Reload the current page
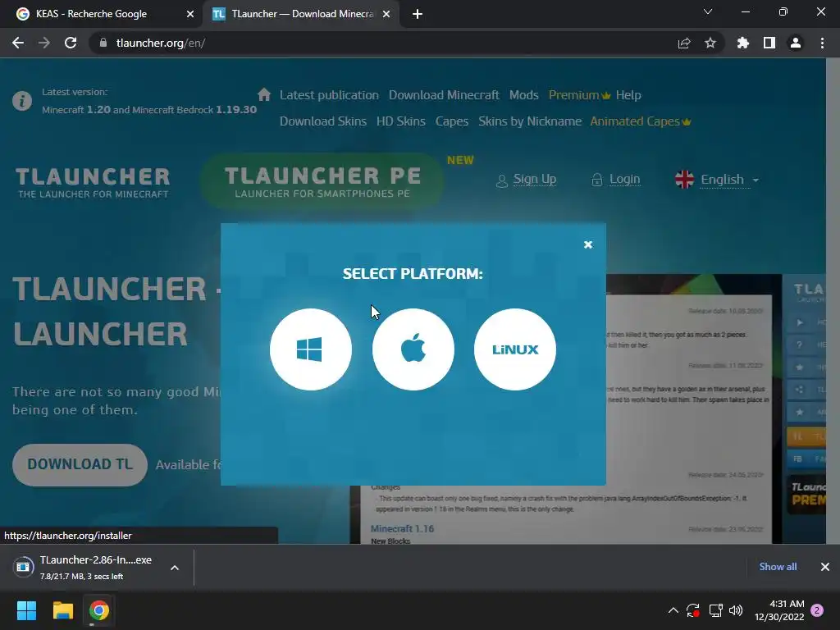The width and height of the screenshot is (840, 630). pyautogui.click(x=71, y=43)
